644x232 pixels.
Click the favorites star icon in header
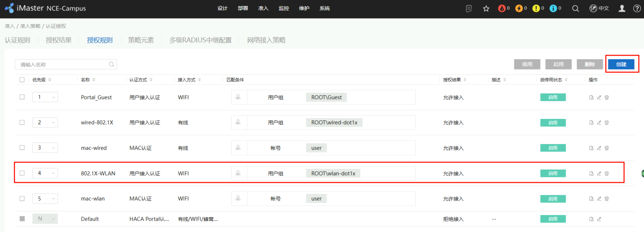click(x=486, y=9)
